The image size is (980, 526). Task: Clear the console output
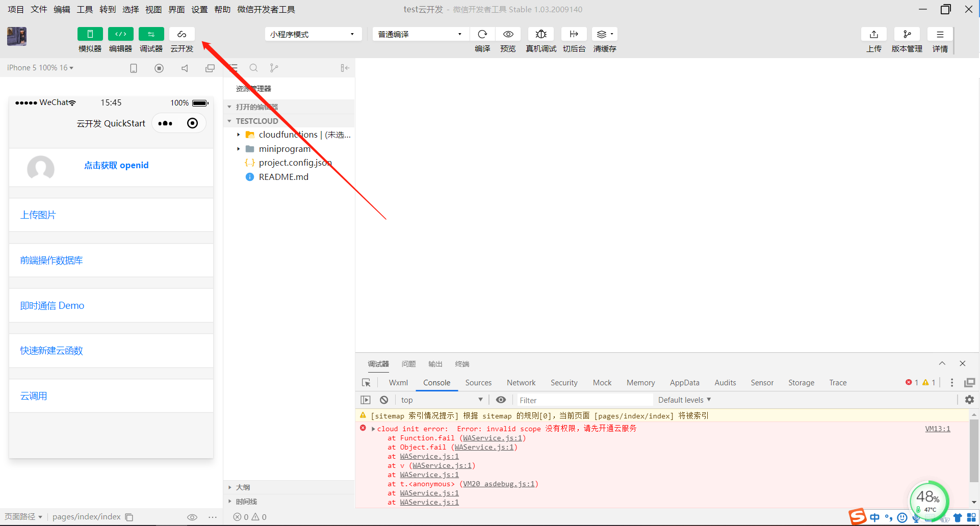[x=384, y=400]
